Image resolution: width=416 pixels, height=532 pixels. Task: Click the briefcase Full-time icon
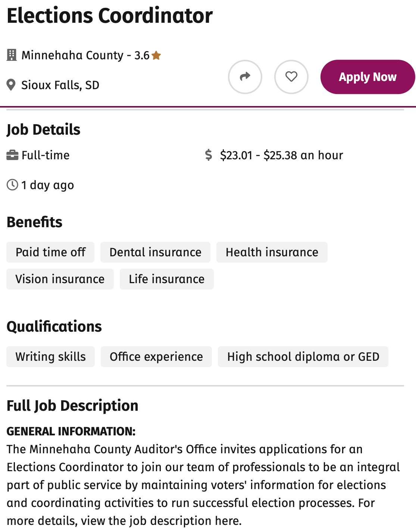pyautogui.click(x=12, y=155)
